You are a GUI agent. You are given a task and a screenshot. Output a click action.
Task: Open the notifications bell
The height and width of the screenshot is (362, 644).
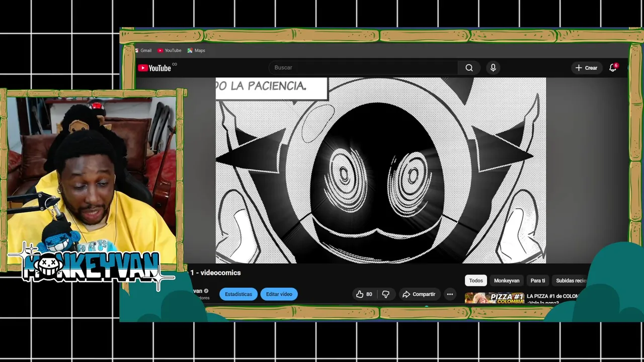pyautogui.click(x=613, y=68)
